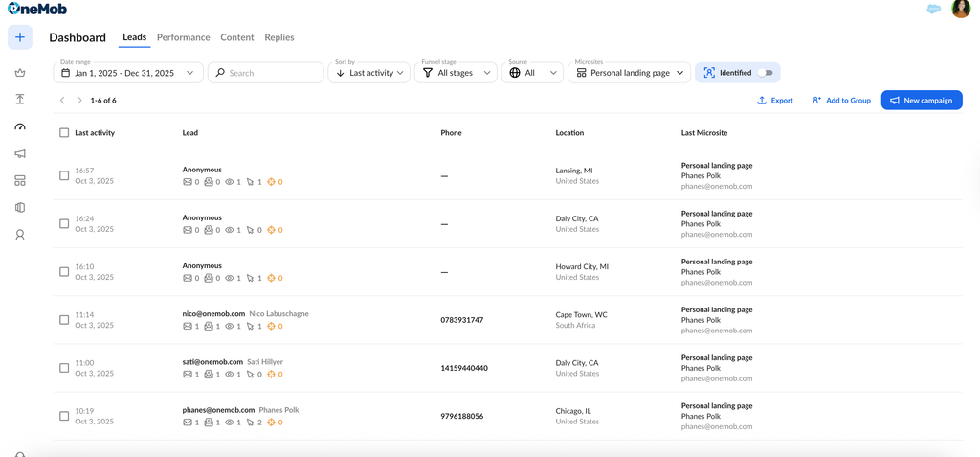Image resolution: width=980 pixels, height=457 pixels.
Task: Click the blue plus create button
Action: (20, 37)
